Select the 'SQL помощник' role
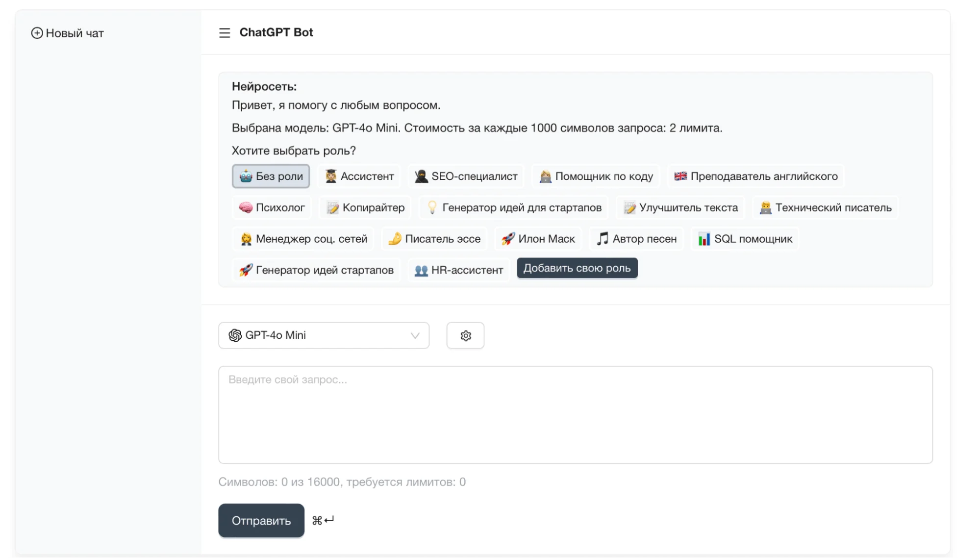The image size is (980, 558). [x=745, y=239]
